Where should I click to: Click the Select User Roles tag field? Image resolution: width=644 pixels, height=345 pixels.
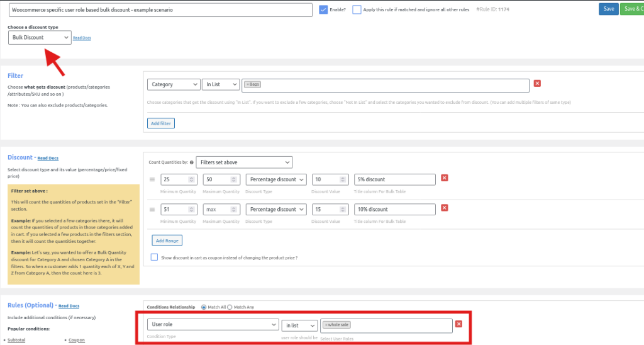[386, 325]
